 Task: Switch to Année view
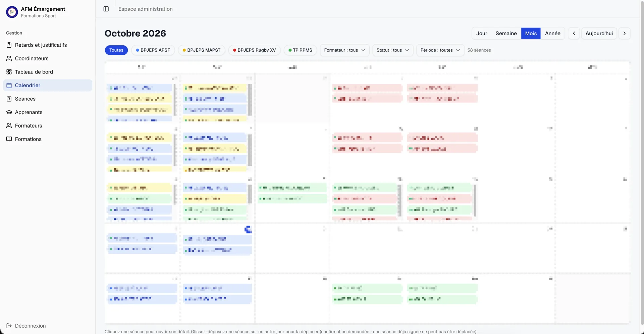click(552, 33)
